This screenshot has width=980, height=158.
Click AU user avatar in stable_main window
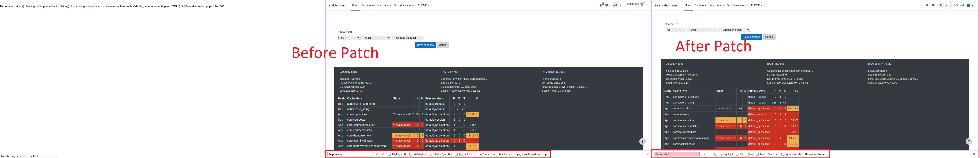(615, 5)
